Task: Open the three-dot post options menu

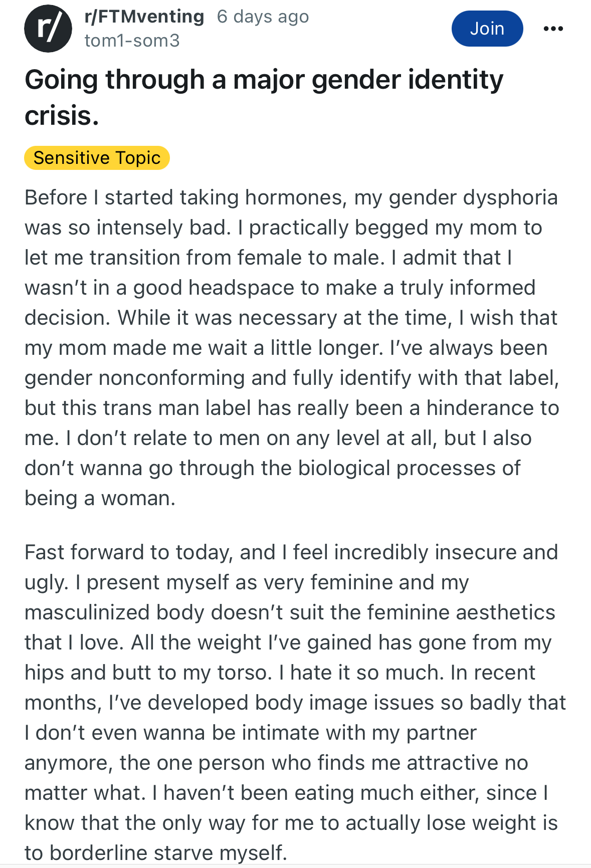Action: point(553,29)
